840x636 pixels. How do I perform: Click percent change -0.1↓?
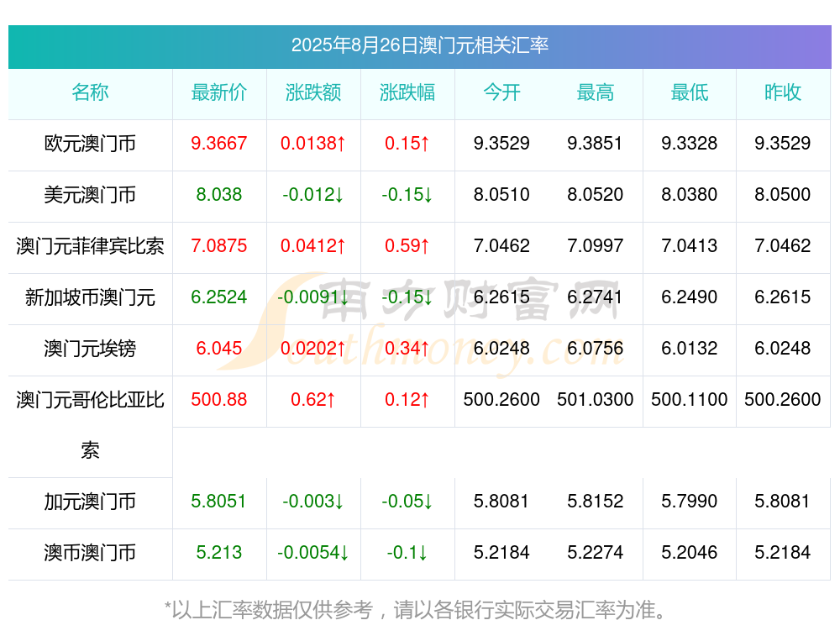click(407, 552)
